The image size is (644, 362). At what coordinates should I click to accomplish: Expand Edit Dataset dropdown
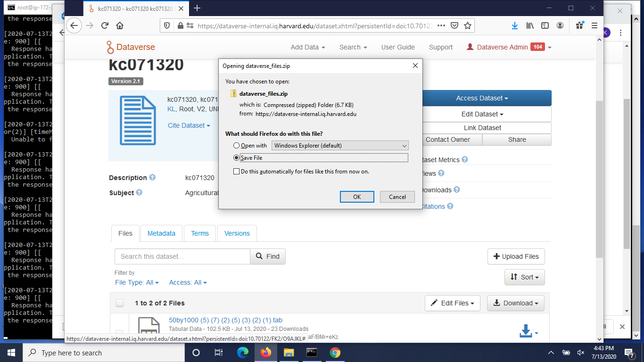[482, 114]
